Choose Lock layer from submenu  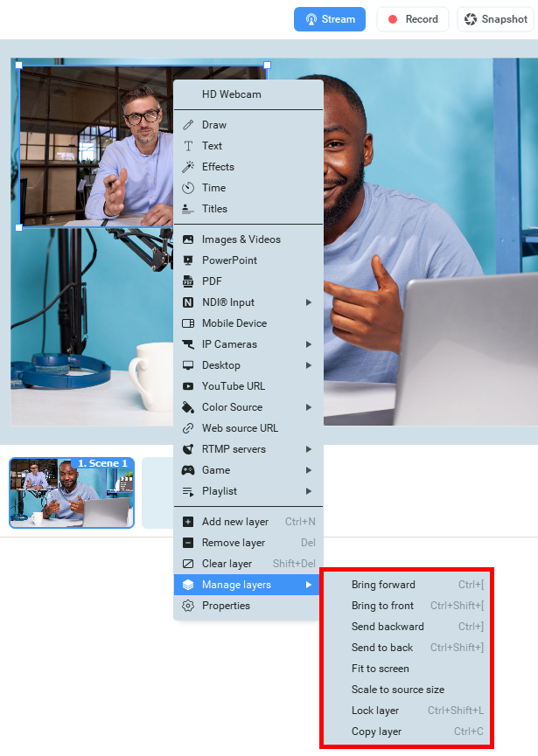tap(375, 711)
